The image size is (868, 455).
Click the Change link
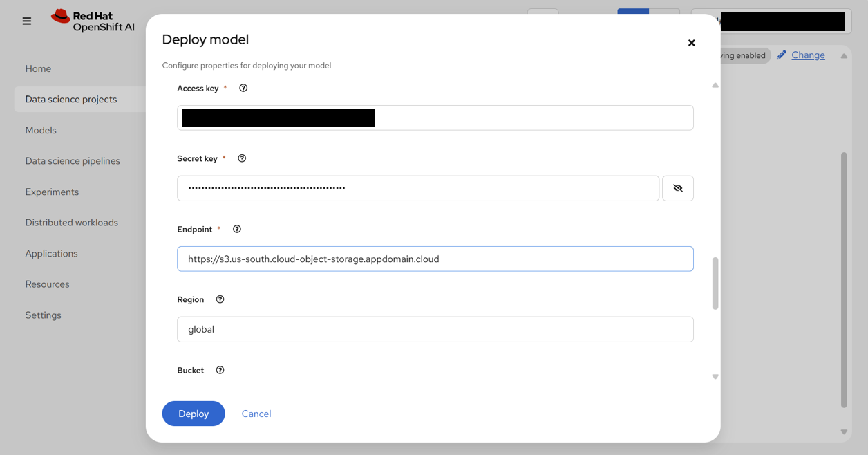point(808,55)
